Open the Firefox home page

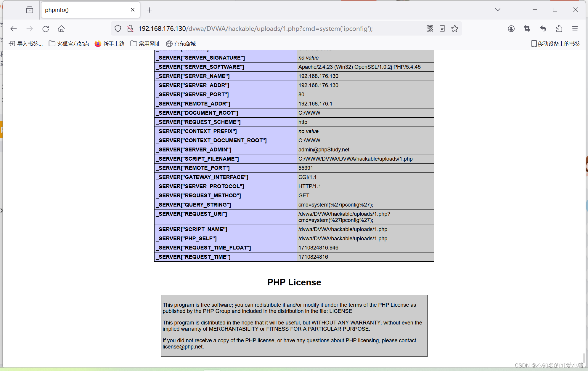pyautogui.click(x=61, y=29)
